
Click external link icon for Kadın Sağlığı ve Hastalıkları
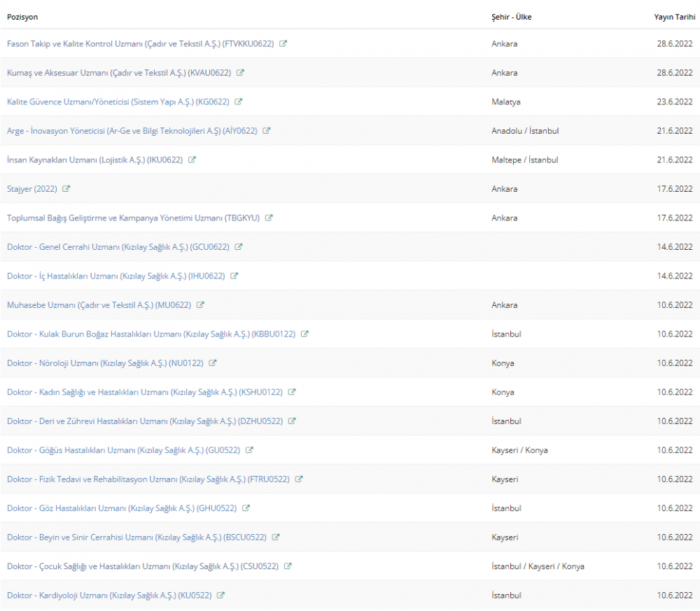point(292,392)
